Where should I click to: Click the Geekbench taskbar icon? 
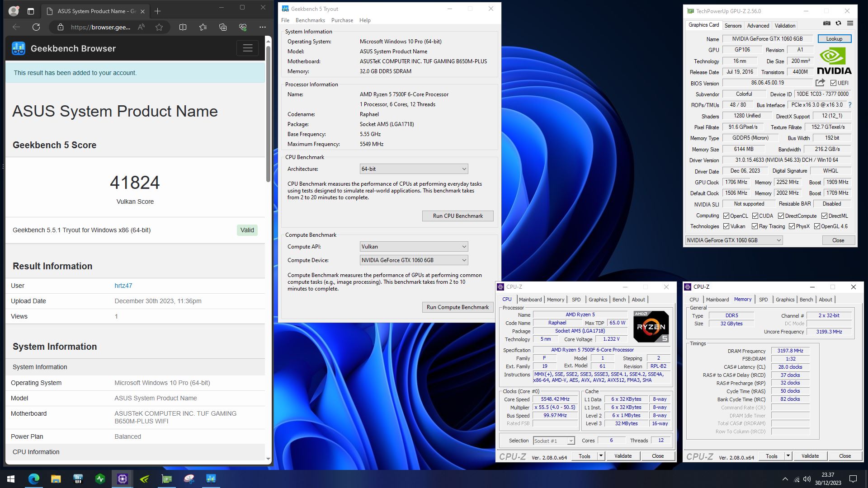coord(211,479)
